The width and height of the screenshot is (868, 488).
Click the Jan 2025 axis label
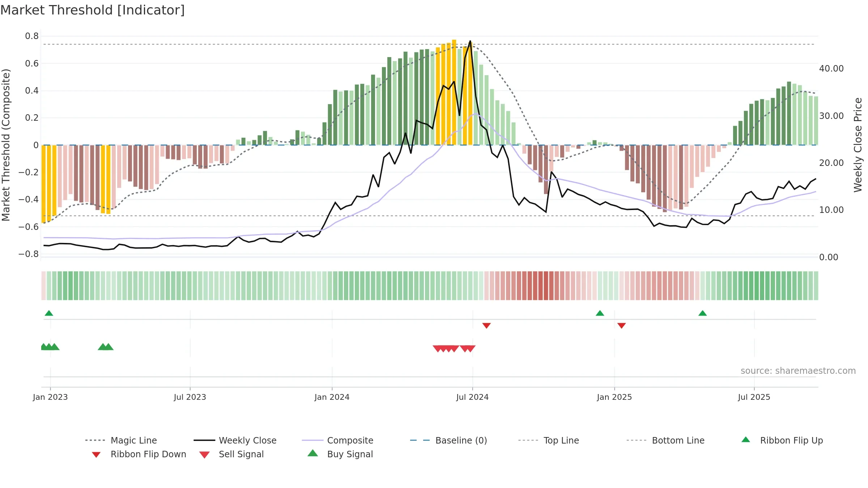click(614, 397)
